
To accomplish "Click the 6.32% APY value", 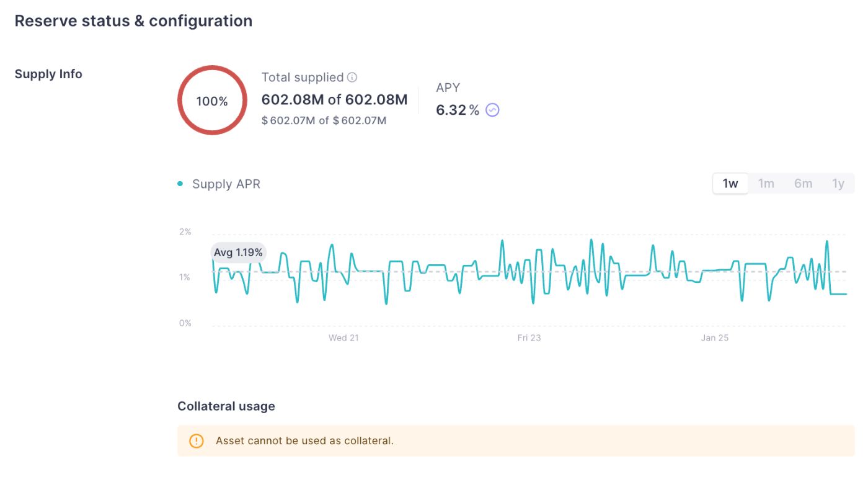I will (458, 110).
